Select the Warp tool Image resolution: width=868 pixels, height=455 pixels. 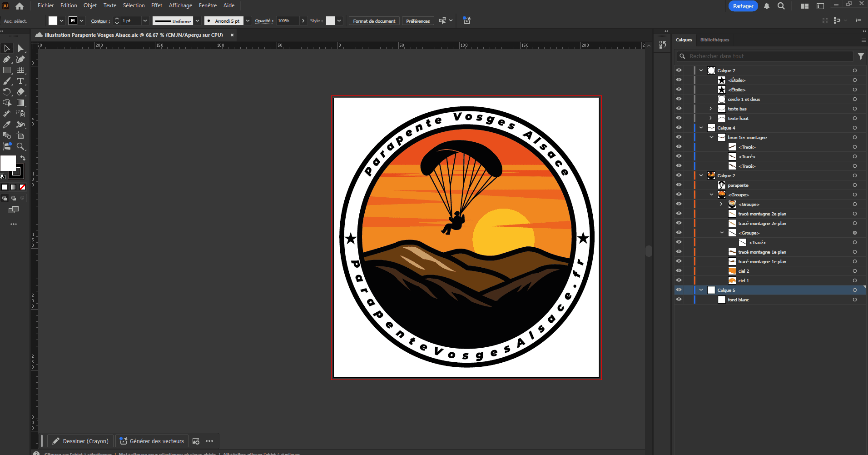(x=20, y=125)
